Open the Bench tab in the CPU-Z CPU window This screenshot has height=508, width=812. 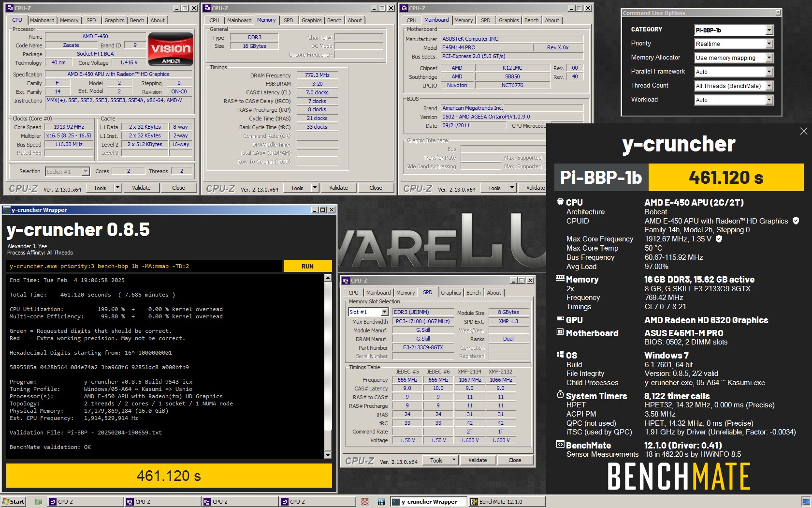pyautogui.click(x=137, y=20)
